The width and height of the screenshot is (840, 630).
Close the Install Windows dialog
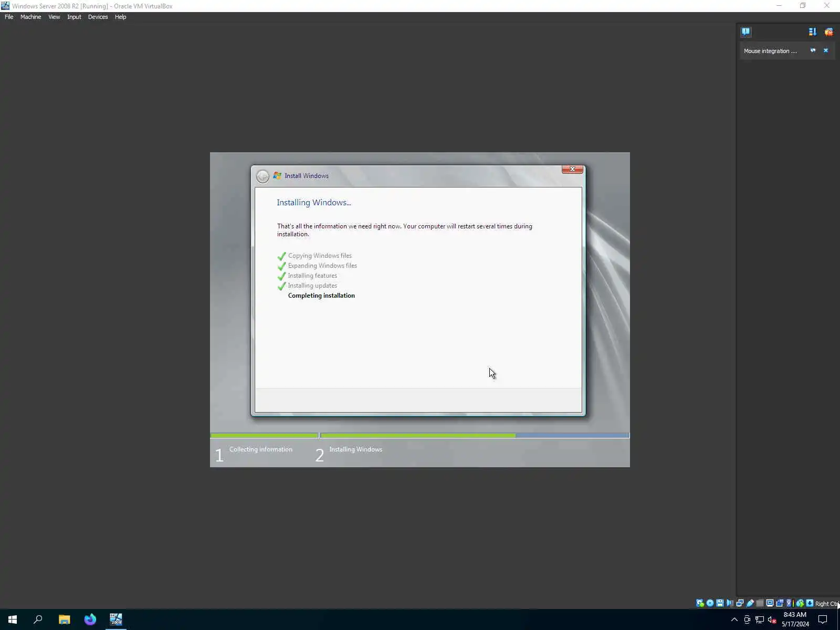pos(572,169)
